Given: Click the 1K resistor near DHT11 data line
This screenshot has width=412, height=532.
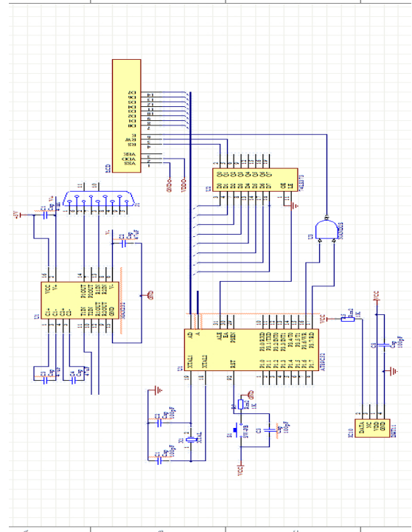Looking at the screenshot, I should [x=348, y=319].
